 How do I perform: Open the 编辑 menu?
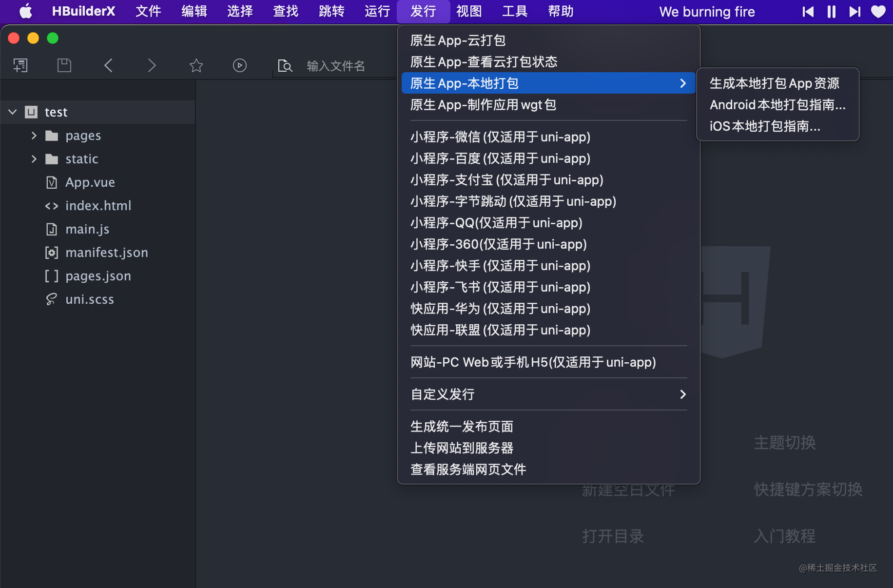(x=194, y=11)
